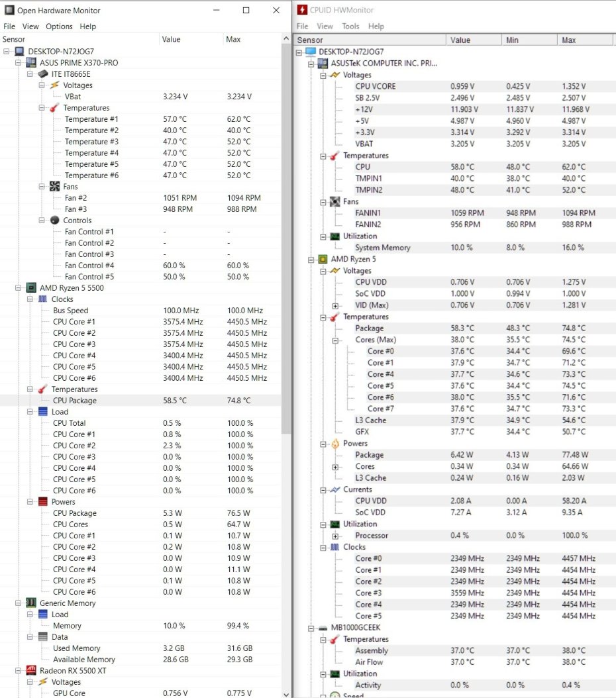Click the Utilization icon under MB1000GCEEK
Viewport: 616px width, 698px height.
[334, 674]
